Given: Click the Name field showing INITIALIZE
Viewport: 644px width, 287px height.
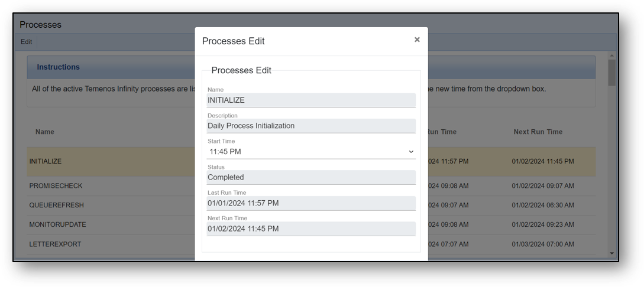Looking at the screenshot, I should (x=311, y=100).
